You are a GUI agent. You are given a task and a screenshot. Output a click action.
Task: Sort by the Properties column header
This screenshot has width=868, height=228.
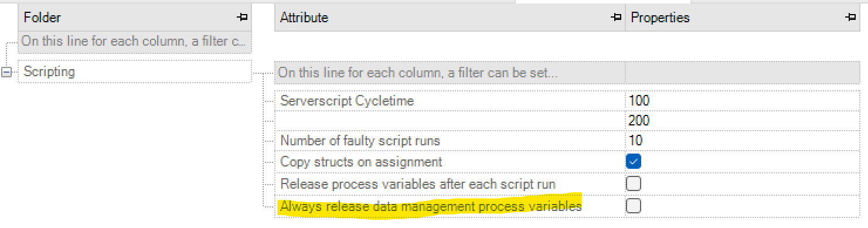pyautogui.click(x=743, y=18)
